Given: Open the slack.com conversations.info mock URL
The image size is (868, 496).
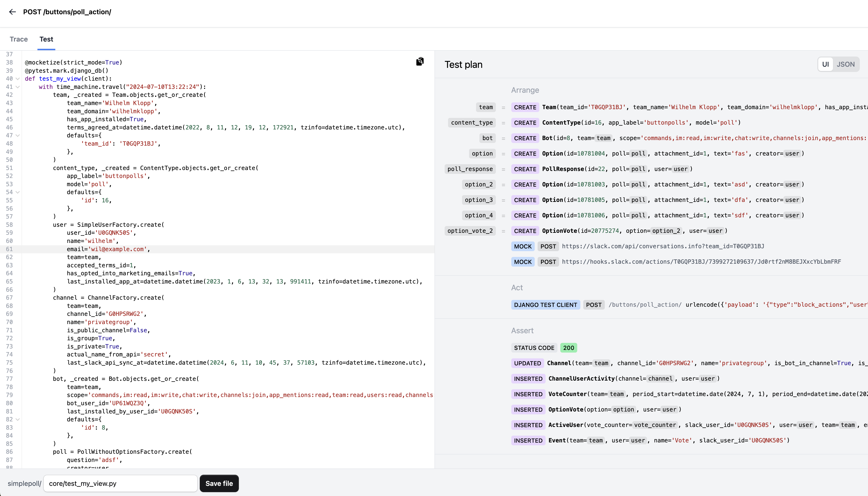Looking at the screenshot, I should pos(663,246).
